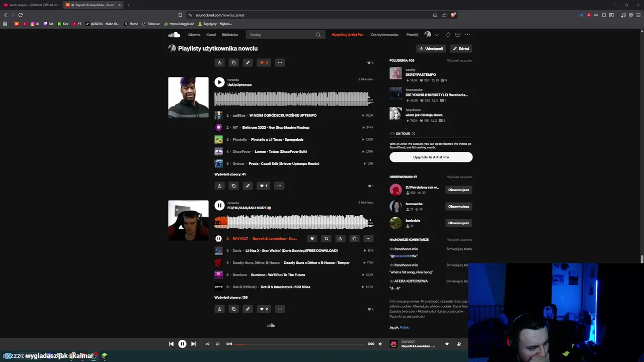
Task: Open more options for FC/HC/GAB/AND MORE playlist
Action: [280, 309]
